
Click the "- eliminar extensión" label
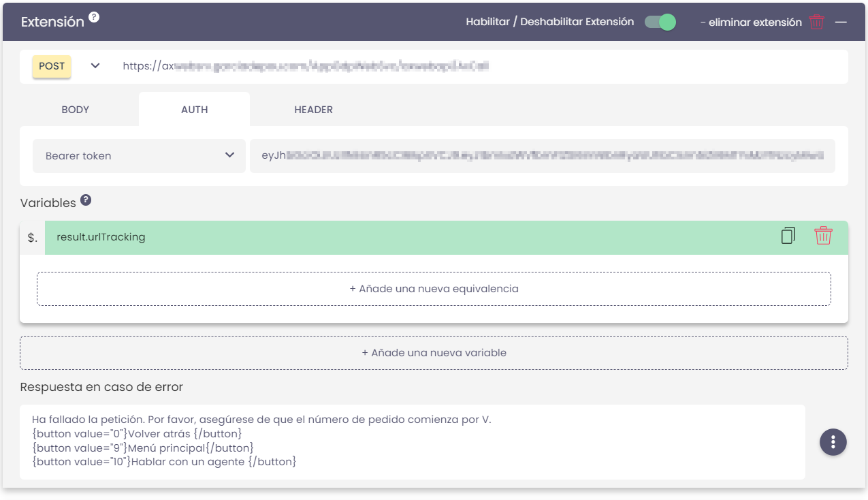751,22
